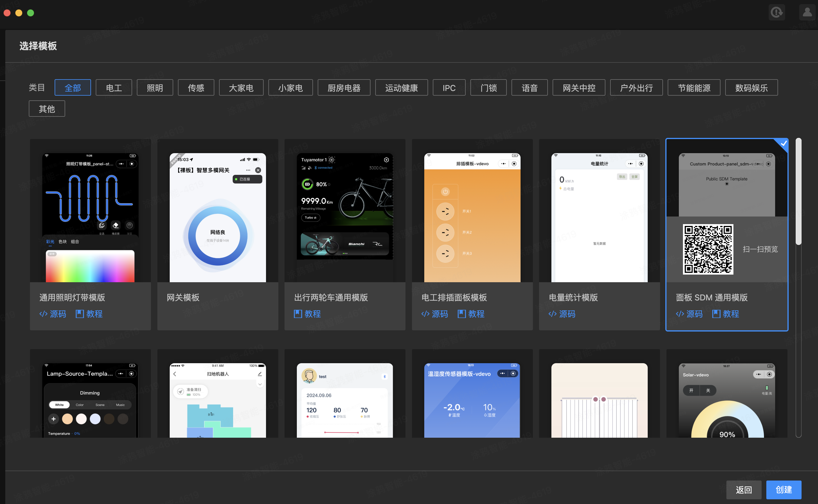Viewport: 818px width, 504px height.
Task: Select the 网关模板 template card
Action: click(218, 233)
